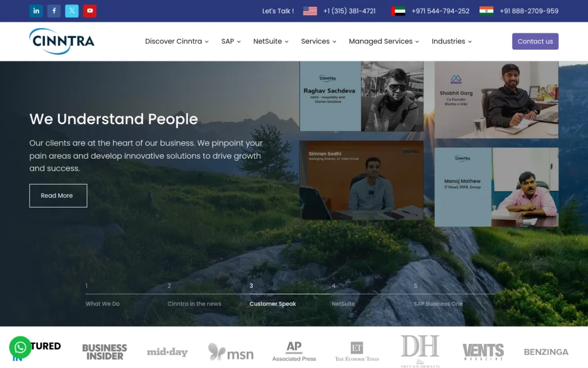Click the UAE flag icon

coord(398,11)
